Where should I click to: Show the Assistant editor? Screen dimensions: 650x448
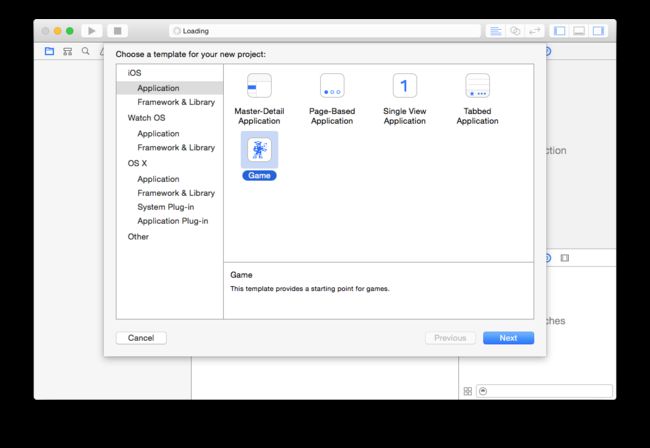coord(515,31)
